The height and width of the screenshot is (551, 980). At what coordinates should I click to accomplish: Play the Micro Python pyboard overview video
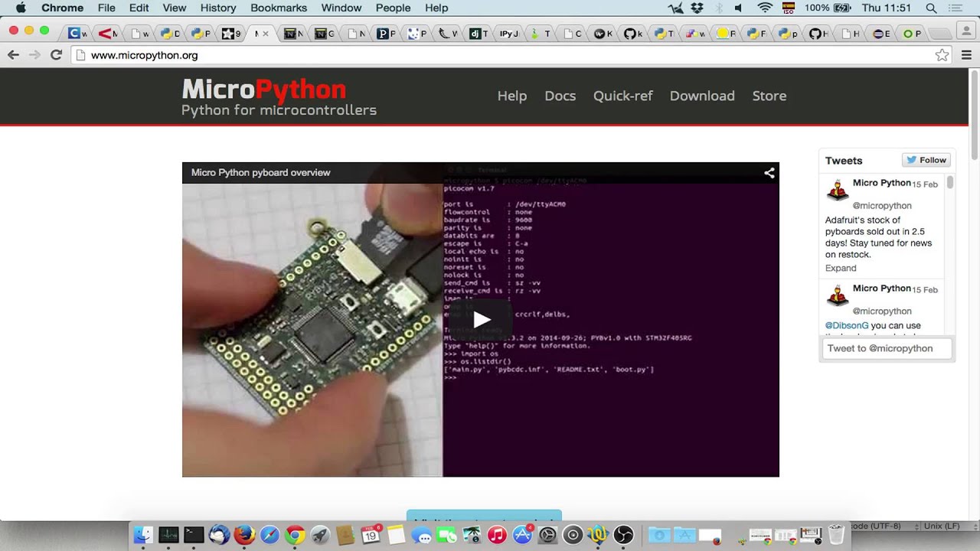click(481, 320)
